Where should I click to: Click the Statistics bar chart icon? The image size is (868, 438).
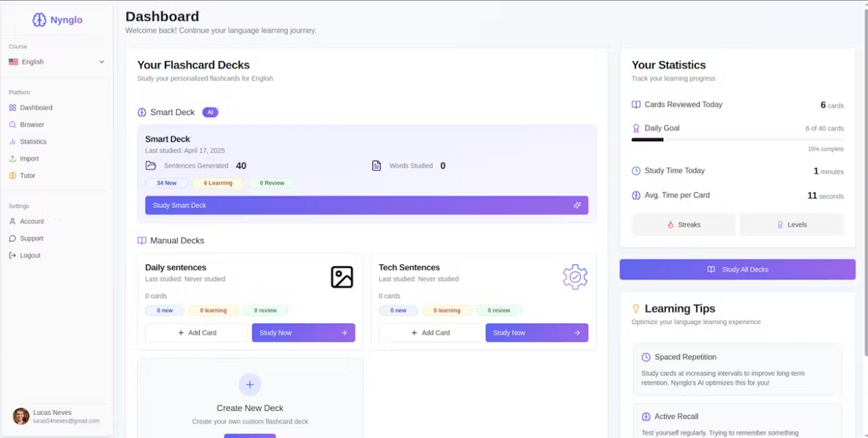pos(13,142)
